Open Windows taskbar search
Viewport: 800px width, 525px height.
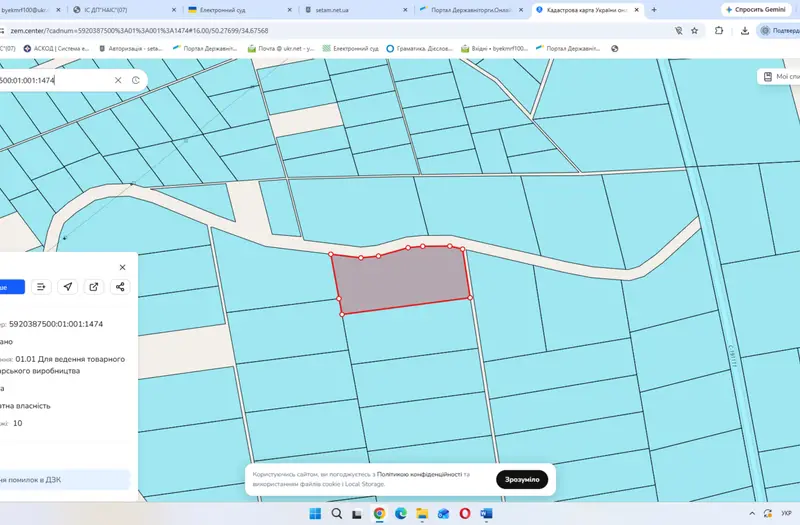[x=337, y=513]
